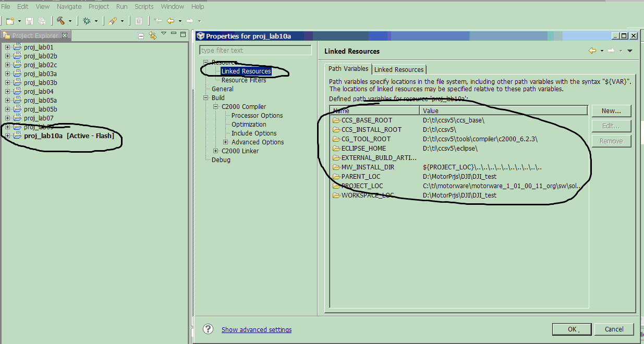Image resolution: width=644 pixels, height=344 pixels.
Task: Click the Save All toolbar icon
Action: point(42,21)
